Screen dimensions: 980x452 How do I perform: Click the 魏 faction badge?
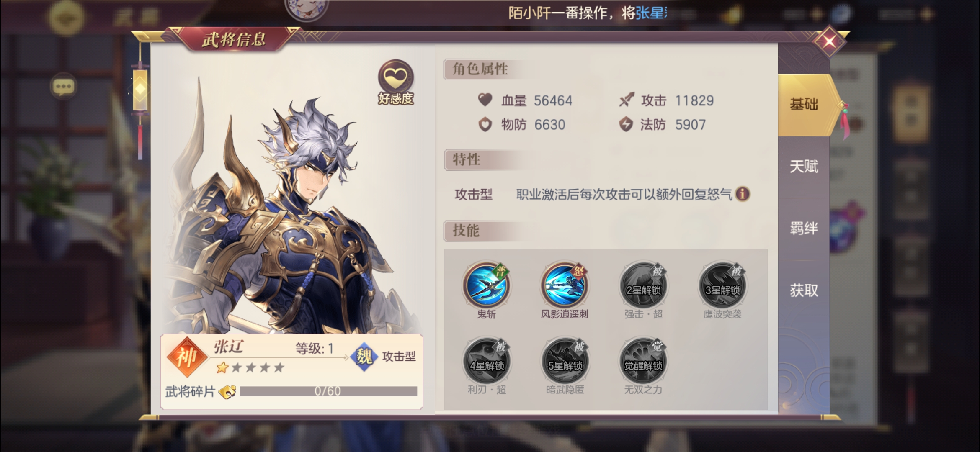[x=364, y=357]
